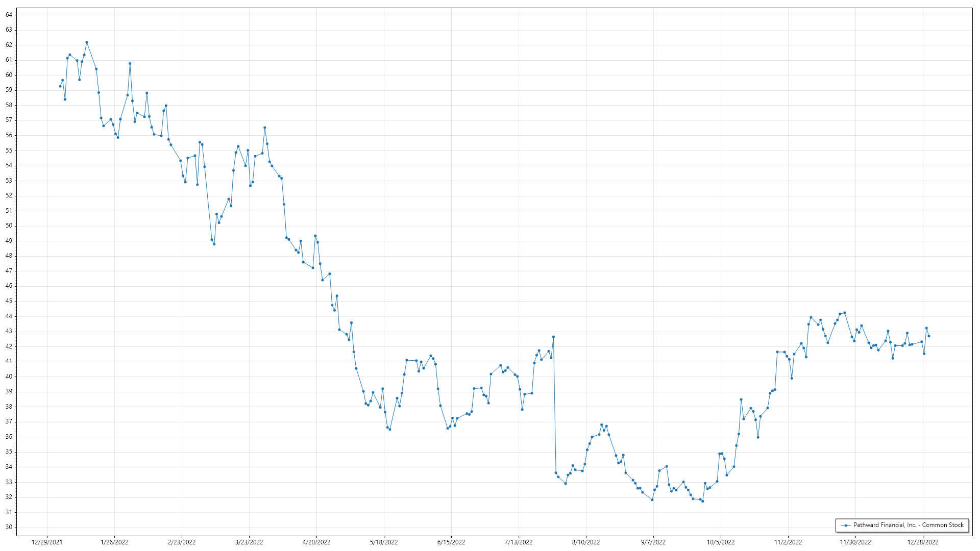980x551 pixels.
Task: Click the 40 y-axis value label
Action: coord(9,377)
